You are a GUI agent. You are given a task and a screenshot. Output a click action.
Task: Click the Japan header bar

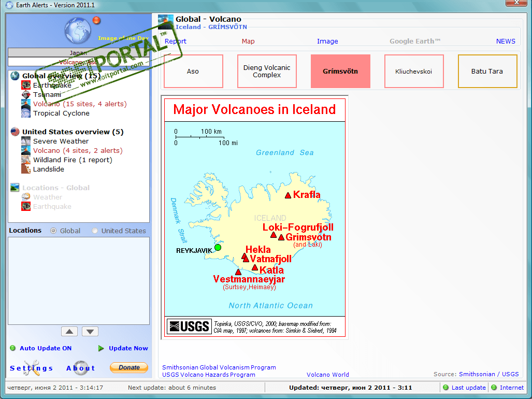click(x=78, y=52)
